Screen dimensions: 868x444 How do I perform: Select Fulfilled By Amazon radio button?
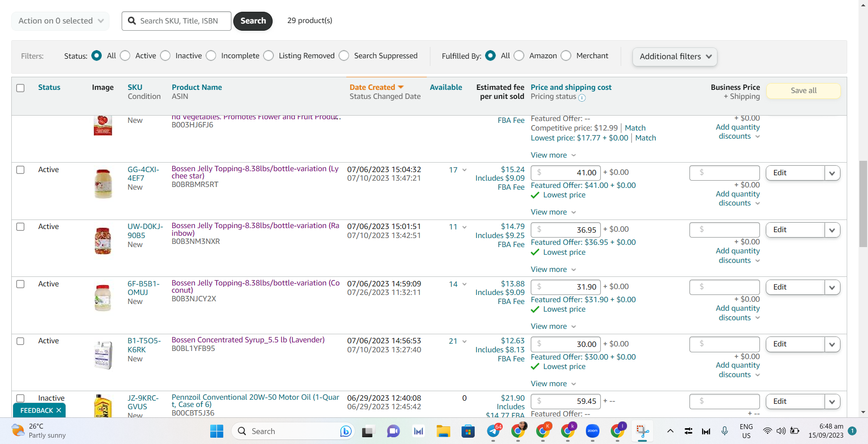point(519,56)
